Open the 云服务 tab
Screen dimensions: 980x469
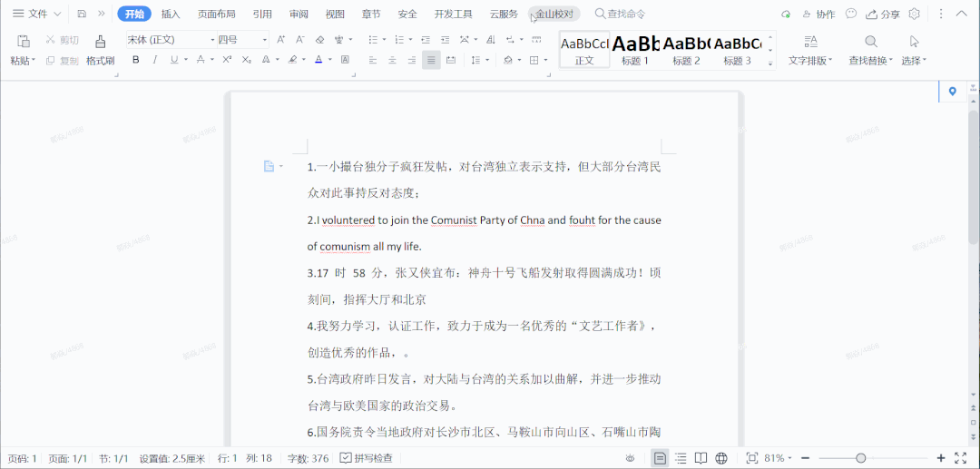(504, 14)
